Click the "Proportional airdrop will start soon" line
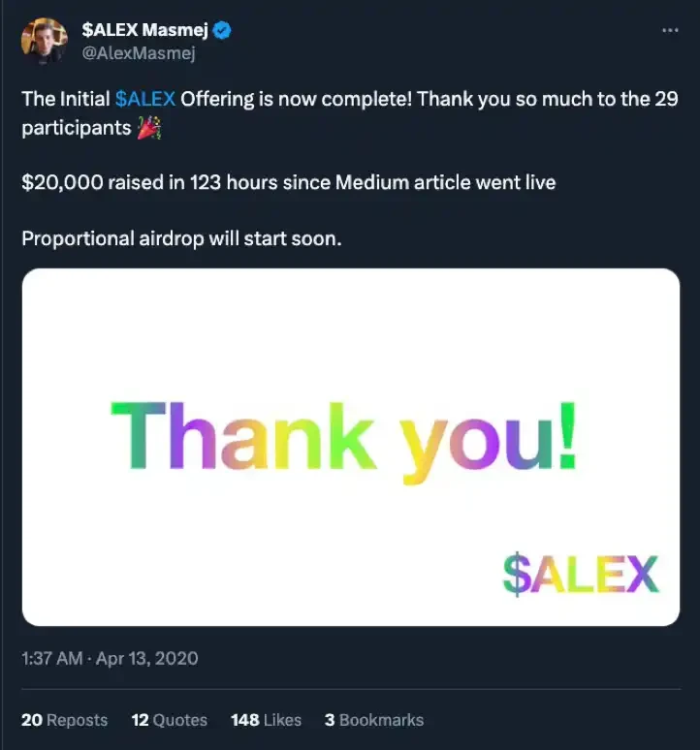The width and height of the screenshot is (700, 750). coord(181,238)
